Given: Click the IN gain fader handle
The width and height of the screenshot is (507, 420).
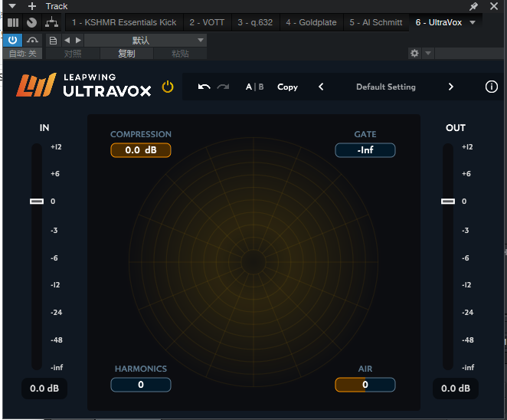Looking at the screenshot, I should 37,202.
